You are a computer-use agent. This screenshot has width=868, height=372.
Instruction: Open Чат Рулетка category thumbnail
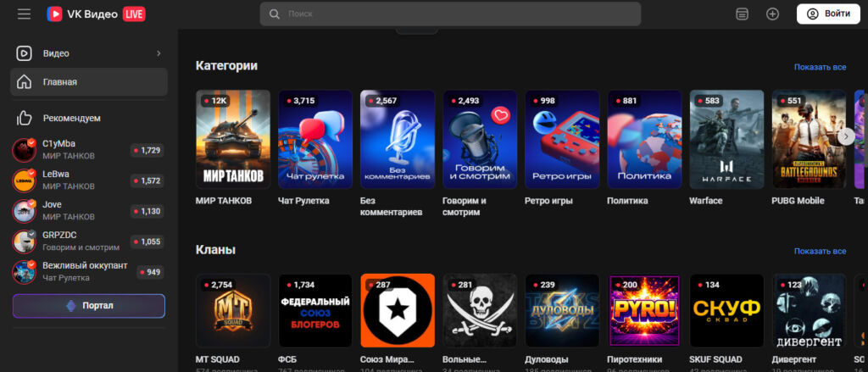[x=315, y=140]
